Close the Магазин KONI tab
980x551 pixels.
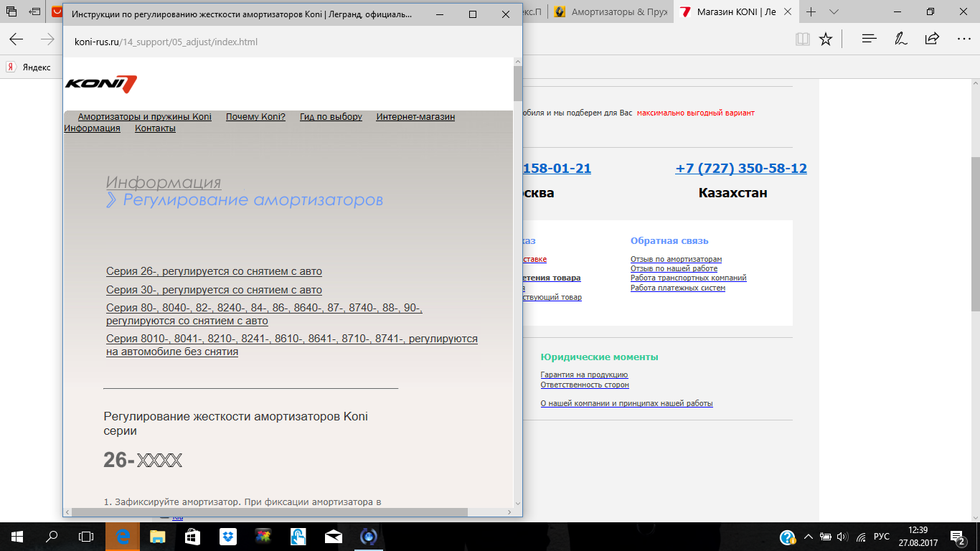[789, 12]
